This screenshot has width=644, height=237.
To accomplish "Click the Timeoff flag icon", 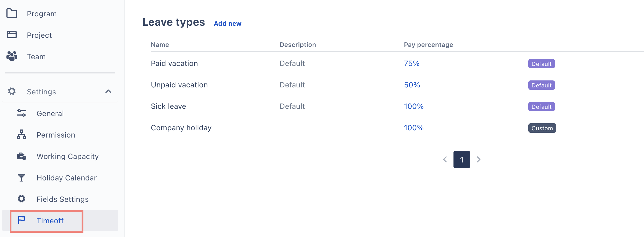I will pos(21,220).
